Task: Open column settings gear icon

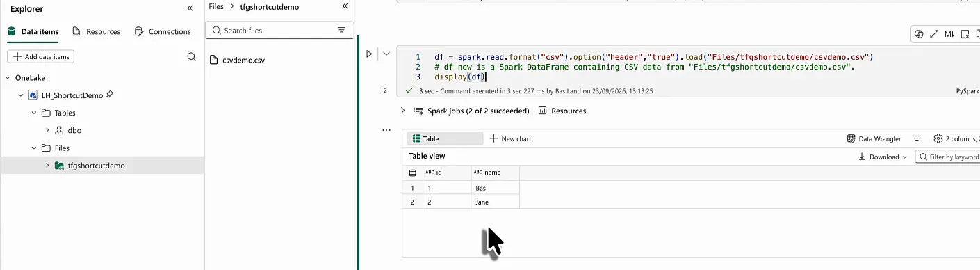Action: (938, 138)
